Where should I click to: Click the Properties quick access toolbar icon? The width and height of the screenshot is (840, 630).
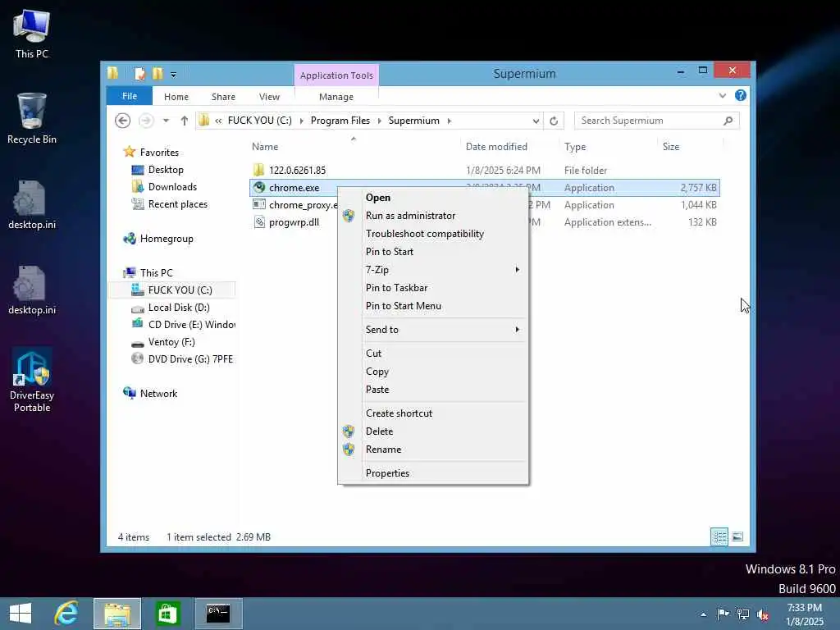point(139,73)
